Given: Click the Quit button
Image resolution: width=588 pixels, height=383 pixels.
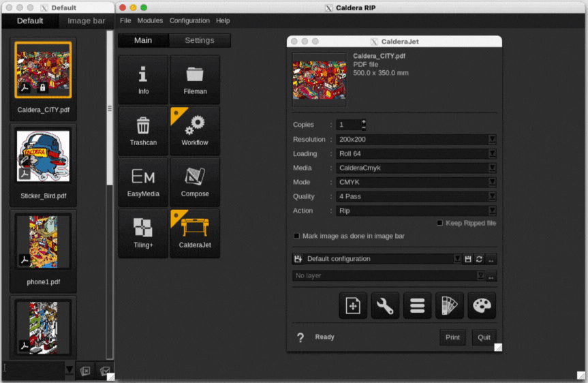Looking at the screenshot, I should click(484, 338).
